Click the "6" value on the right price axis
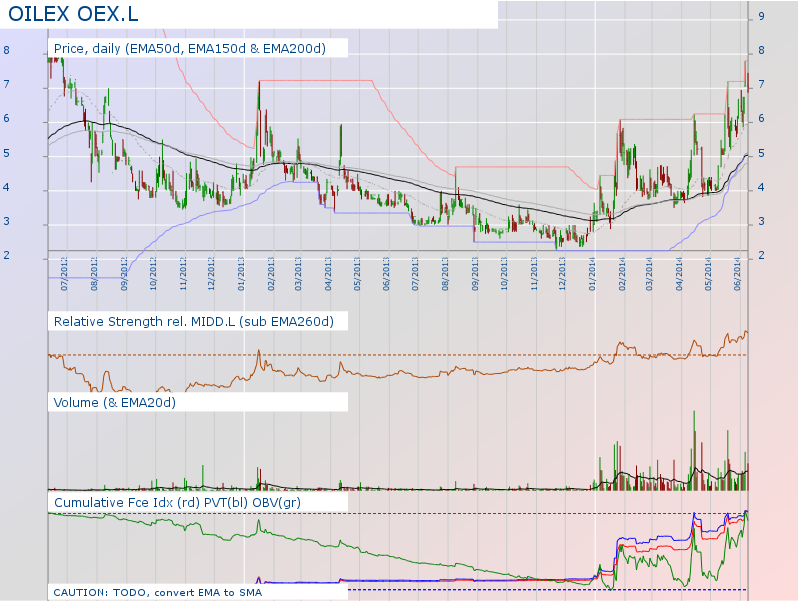The width and height of the screenshot is (800, 602). point(761,118)
